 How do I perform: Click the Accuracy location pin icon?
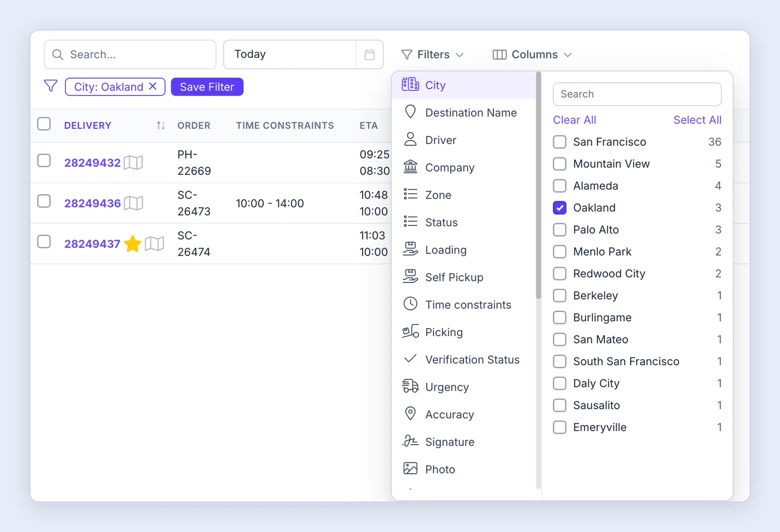410,414
